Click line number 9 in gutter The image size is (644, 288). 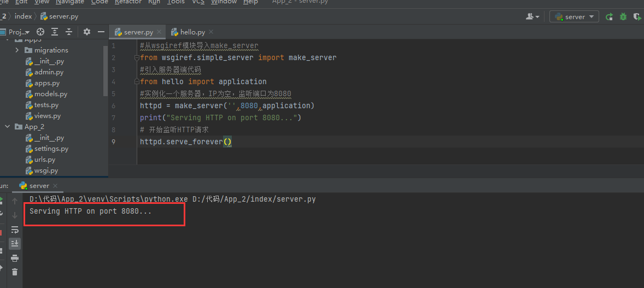113,142
